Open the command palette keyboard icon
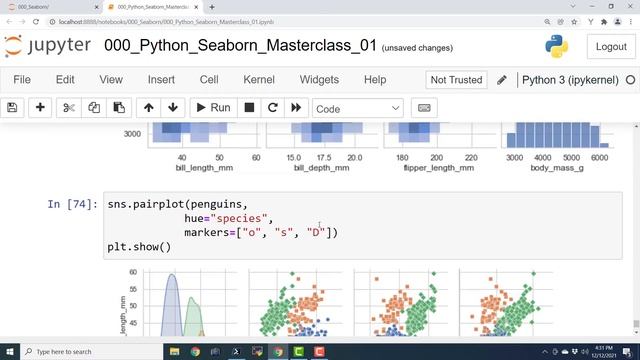Image resolution: width=640 pixels, height=360 pixels. coord(424,108)
